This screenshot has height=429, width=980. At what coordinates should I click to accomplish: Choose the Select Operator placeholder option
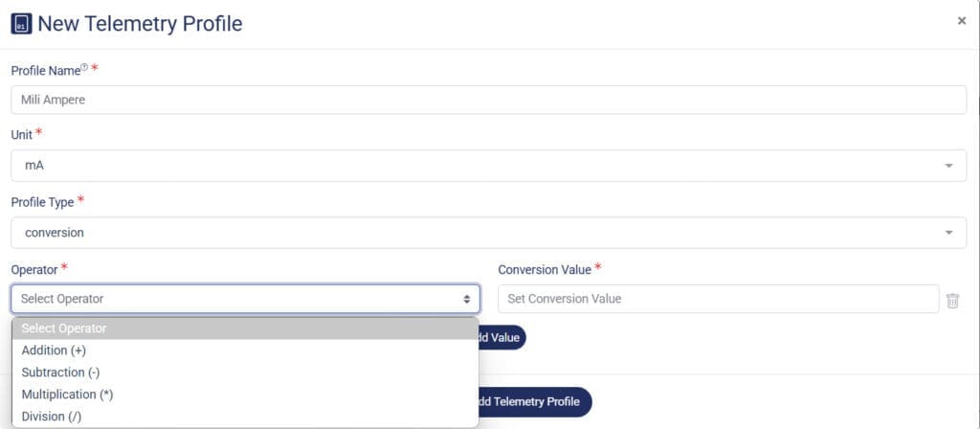244,328
